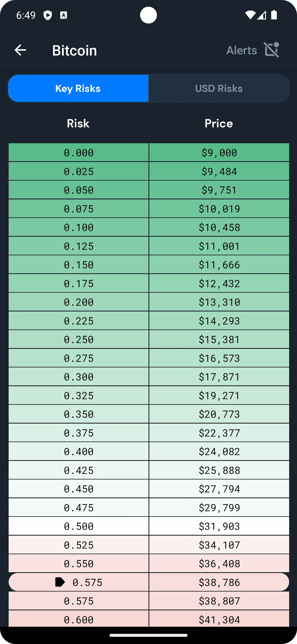Toggle the Alerts bell-off icon
The image size is (297, 644).
[x=271, y=50]
